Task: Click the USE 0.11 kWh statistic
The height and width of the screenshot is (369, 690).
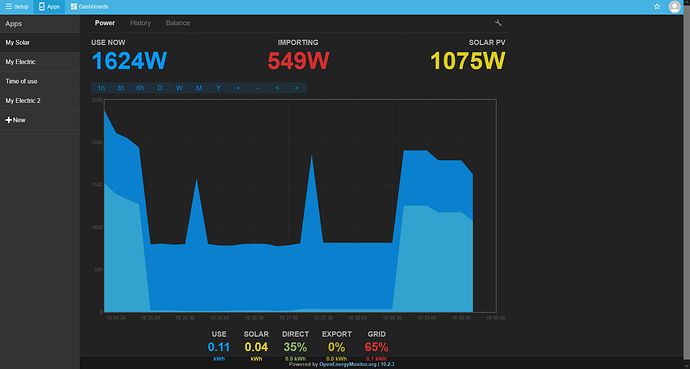Action: click(x=219, y=347)
